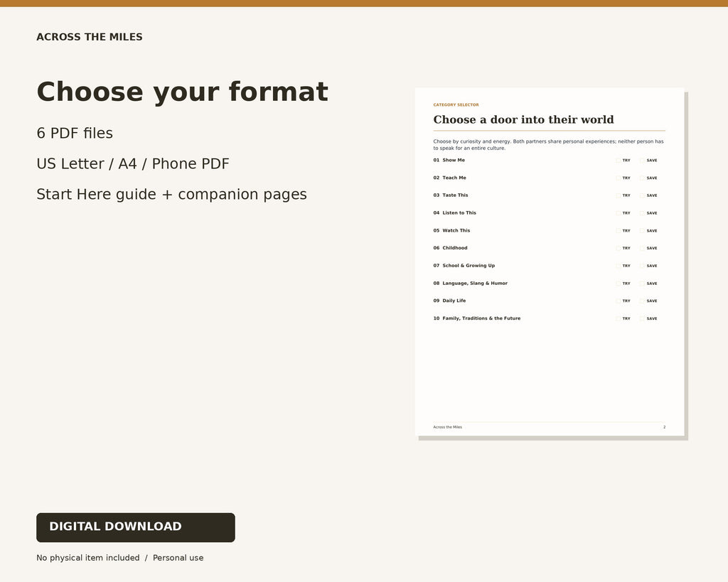This screenshot has height=582, width=728.
Task: Check SAVE box in 06 Childhood row
Action: point(643,248)
